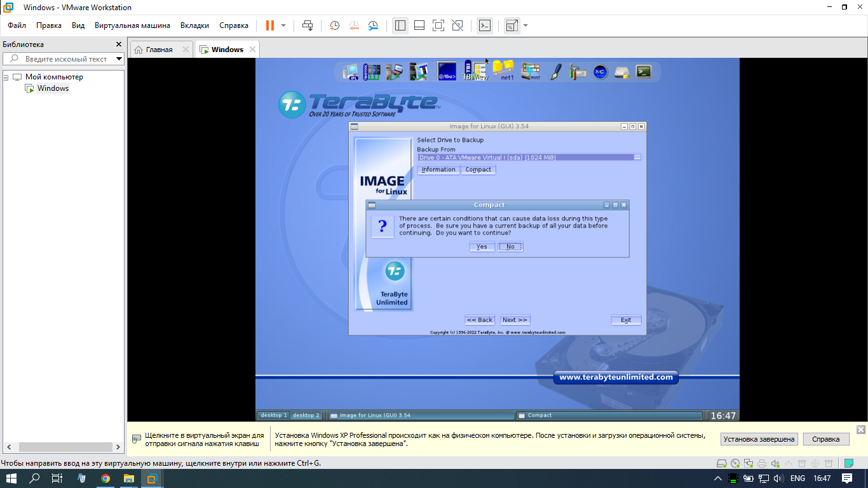Show hidden system tray icons
The image size is (868, 488).
(718, 478)
